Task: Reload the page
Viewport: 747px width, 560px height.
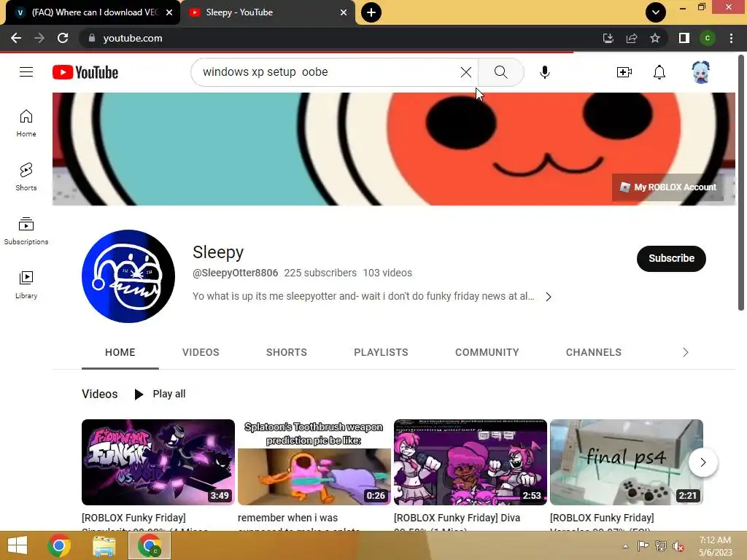Action: 63,38
